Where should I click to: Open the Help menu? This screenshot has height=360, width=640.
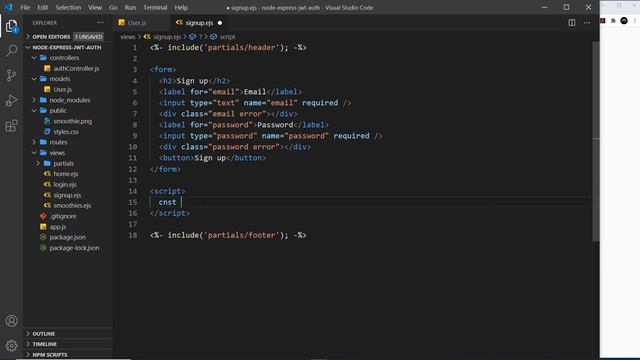[x=181, y=7]
